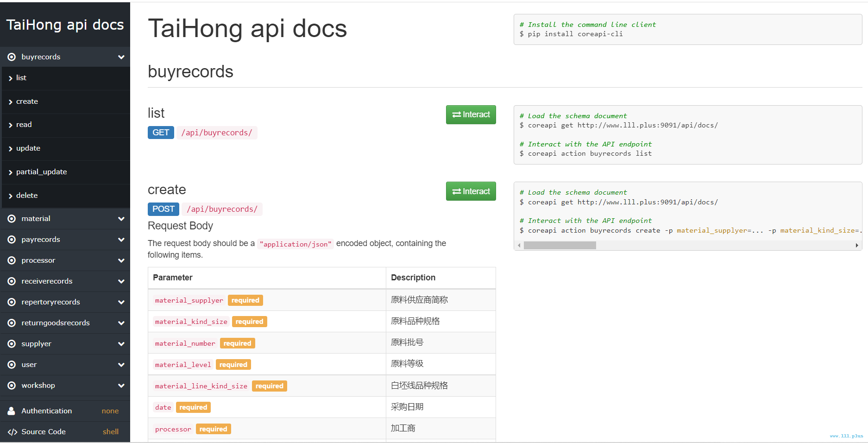The image size is (868, 443).
Task: Click the date parameter name
Action: click(163, 407)
